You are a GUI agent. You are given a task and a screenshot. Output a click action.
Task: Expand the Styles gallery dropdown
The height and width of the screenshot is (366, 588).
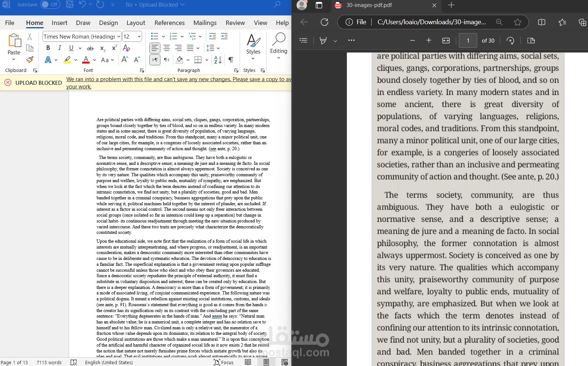click(x=253, y=59)
